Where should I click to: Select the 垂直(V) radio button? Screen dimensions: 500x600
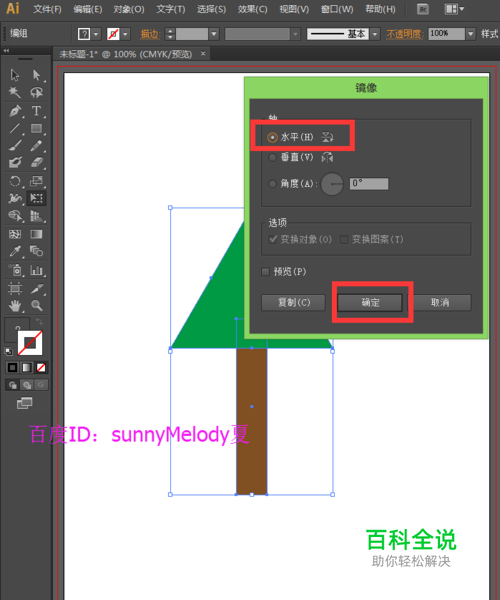point(272,157)
